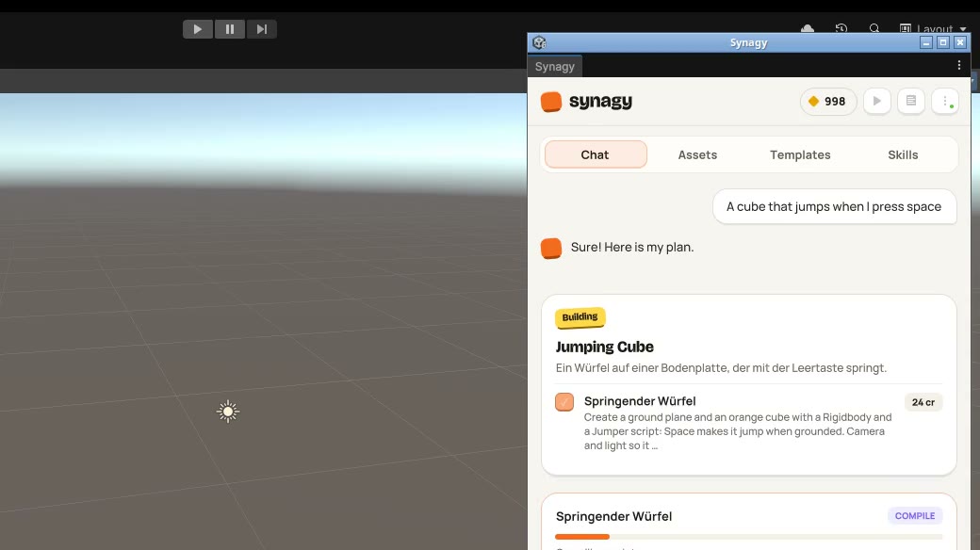Maximize the Synagy floating window

point(943,42)
